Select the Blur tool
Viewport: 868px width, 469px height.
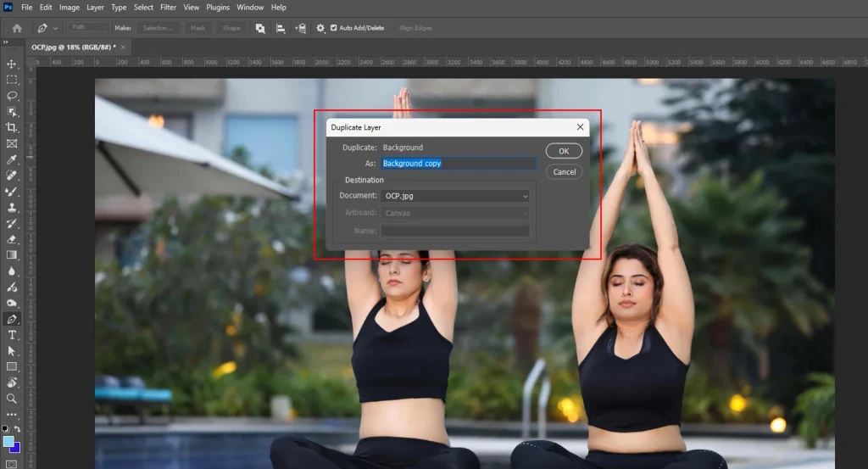coord(12,271)
